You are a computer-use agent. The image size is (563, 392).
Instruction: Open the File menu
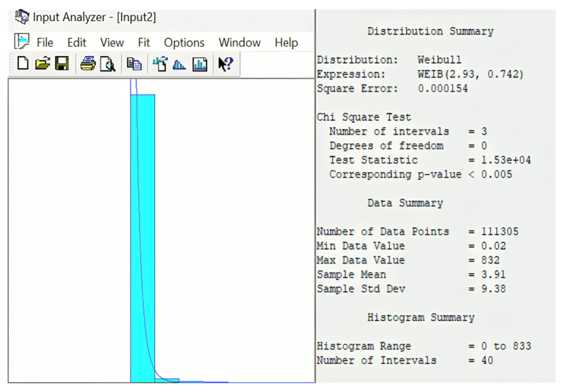[45, 43]
